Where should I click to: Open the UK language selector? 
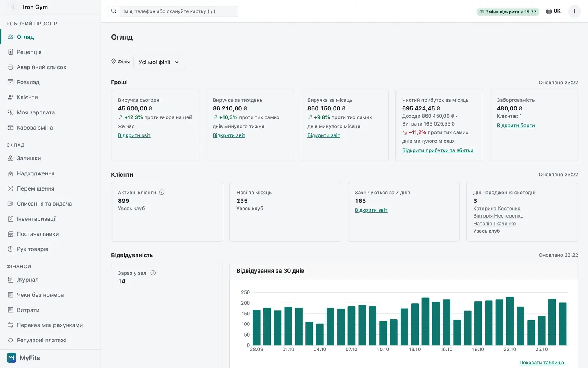[553, 11]
